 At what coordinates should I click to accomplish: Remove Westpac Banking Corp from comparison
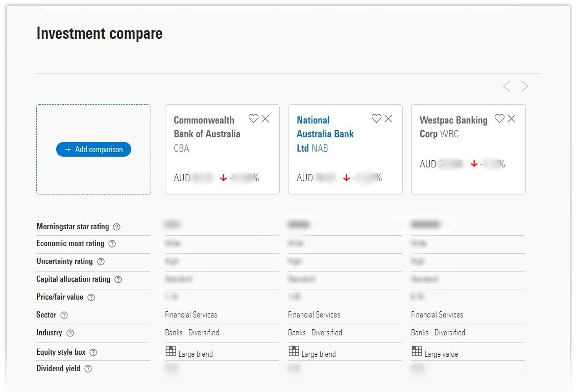click(512, 118)
